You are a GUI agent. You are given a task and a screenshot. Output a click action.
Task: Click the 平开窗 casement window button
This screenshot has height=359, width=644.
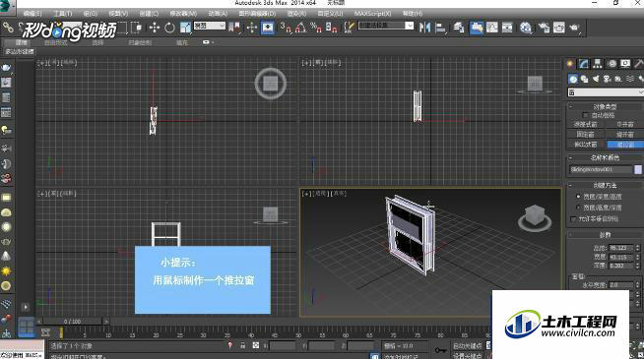(625, 124)
